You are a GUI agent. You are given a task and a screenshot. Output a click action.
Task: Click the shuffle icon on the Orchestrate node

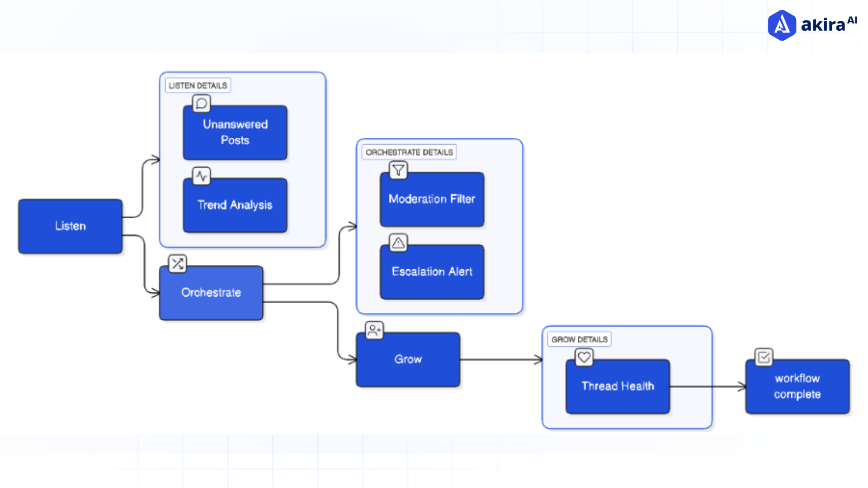177,263
